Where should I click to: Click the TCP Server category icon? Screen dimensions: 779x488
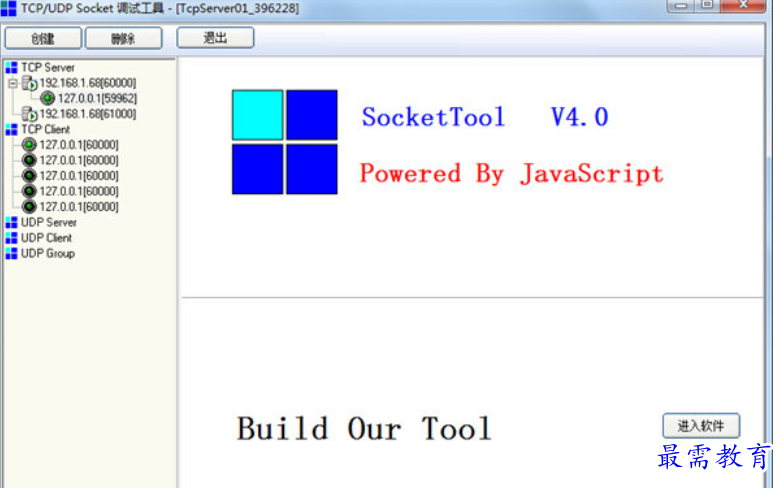click(x=11, y=68)
